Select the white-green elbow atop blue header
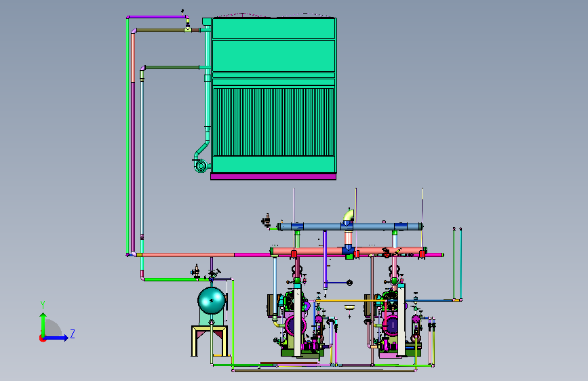 (348, 216)
